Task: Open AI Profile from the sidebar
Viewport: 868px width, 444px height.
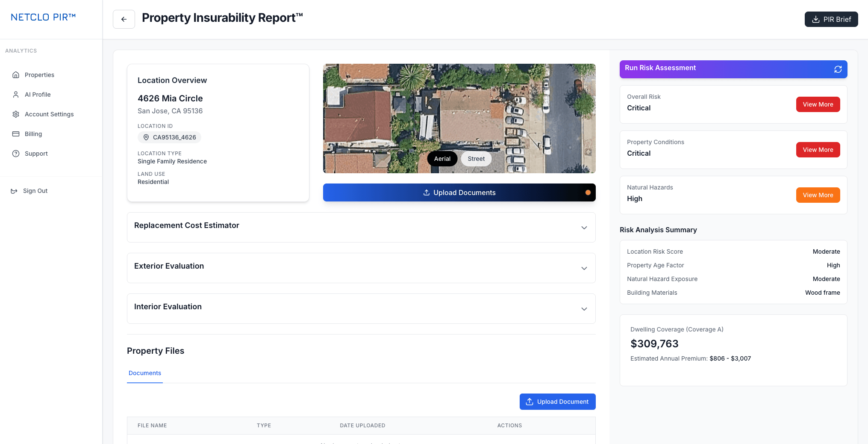Action: pos(16,94)
